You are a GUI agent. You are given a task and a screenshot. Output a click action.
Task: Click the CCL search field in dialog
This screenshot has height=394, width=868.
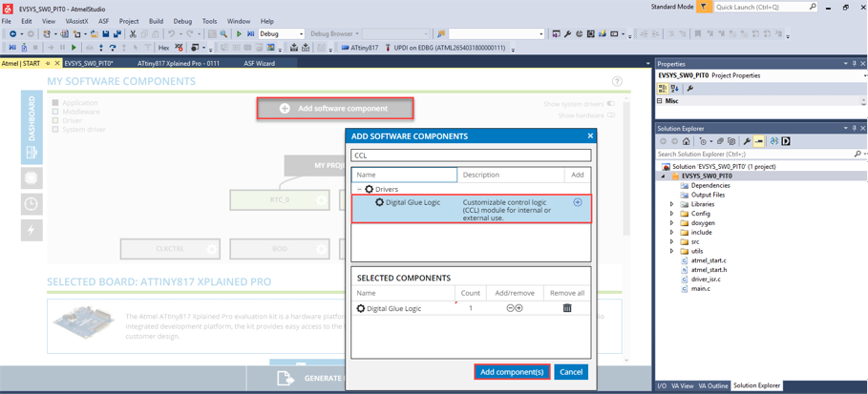tap(471, 156)
